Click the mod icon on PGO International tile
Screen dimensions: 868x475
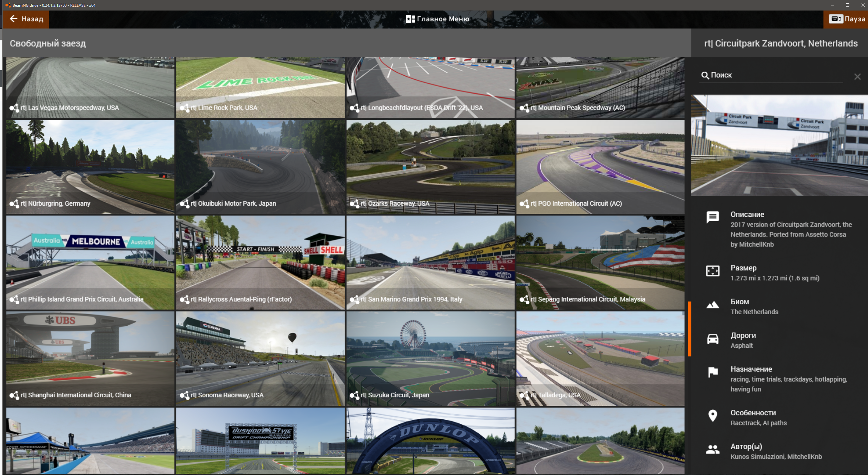coord(524,204)
